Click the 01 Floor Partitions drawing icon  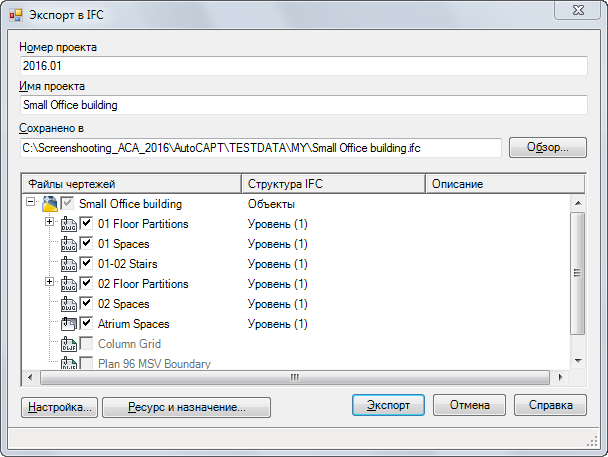click(69, 224)
